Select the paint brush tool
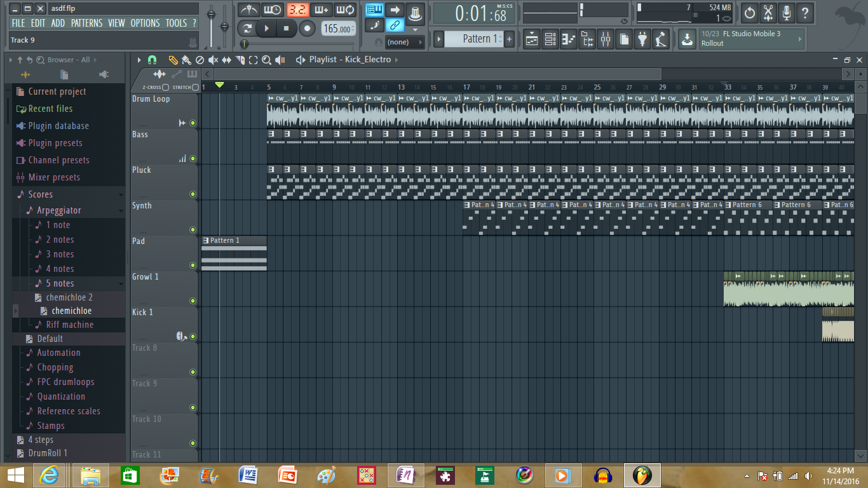This screenshot has height=488, width=868. pos(186,60)
